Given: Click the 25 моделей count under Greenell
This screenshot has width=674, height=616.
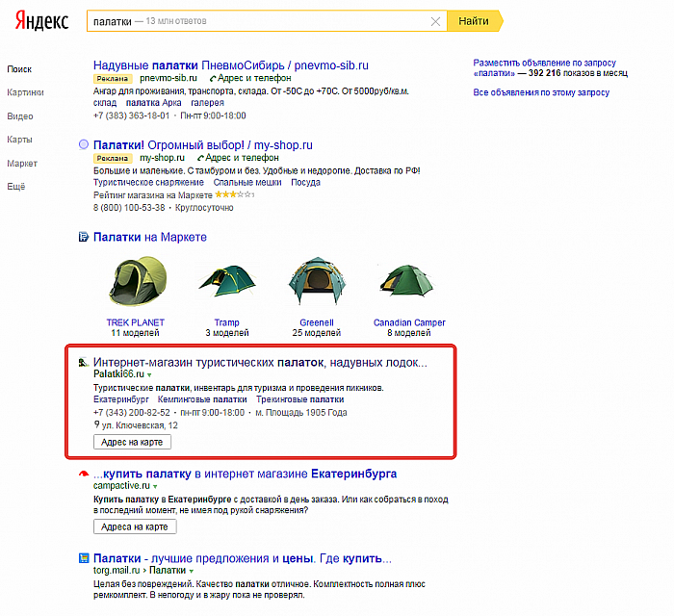Looking at the screenshot, I should (317, 332).
